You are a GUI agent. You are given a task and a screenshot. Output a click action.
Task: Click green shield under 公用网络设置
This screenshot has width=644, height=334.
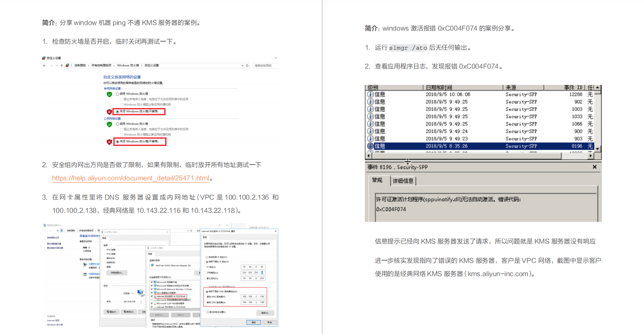point(109,125)
